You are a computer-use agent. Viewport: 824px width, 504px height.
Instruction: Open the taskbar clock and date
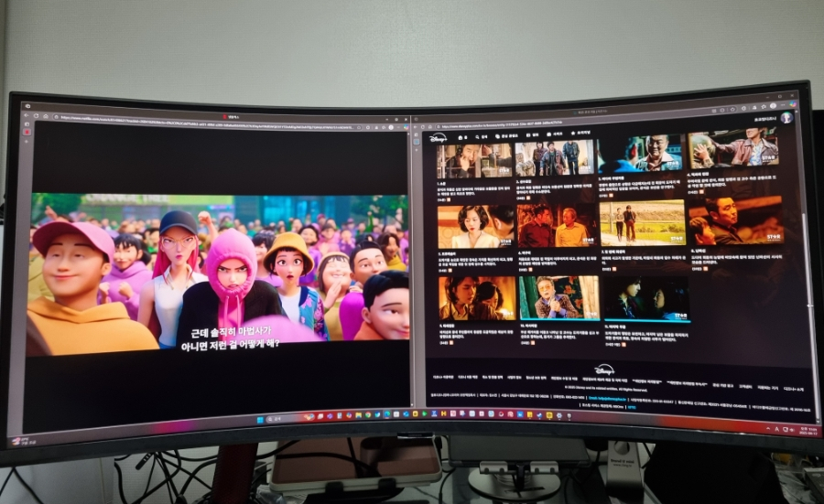(x=809, y=431)
